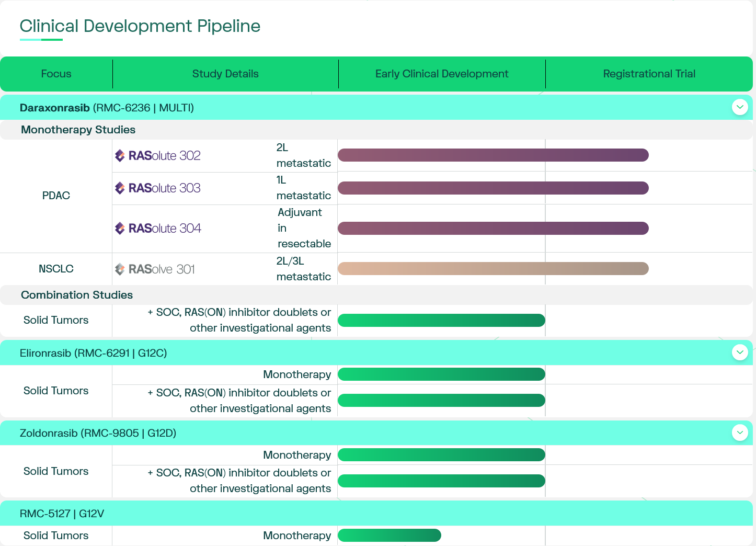Collapse the Elironrasib section chevron
This screenshot has height=546, width=756.
(739, 352)
